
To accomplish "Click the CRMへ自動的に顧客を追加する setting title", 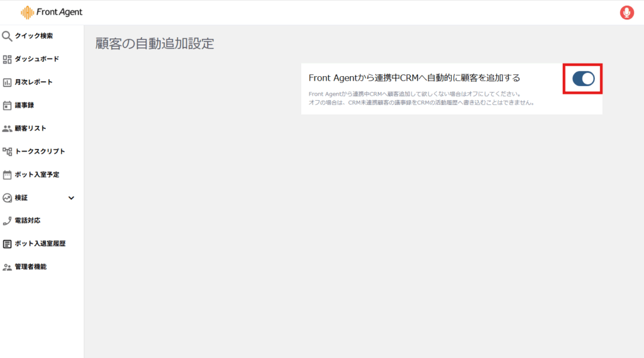I will coord(414,78).
